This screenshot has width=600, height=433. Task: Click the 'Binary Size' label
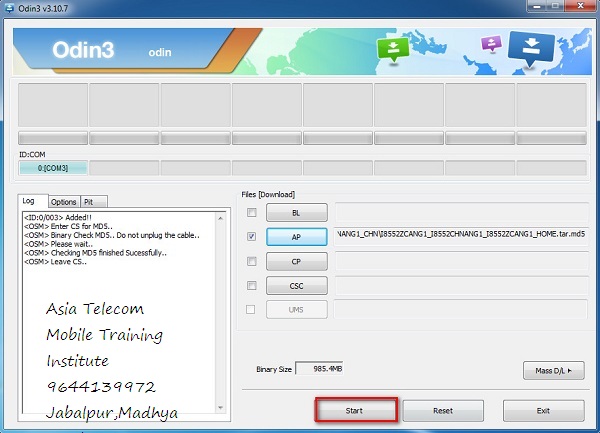point(274,369)
